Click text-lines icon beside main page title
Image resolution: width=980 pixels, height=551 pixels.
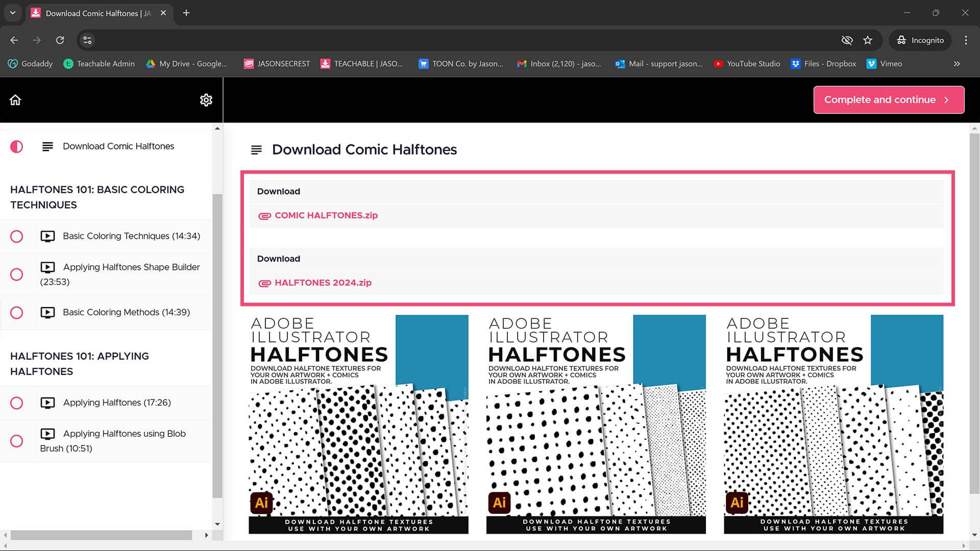[x=256, y=150]
